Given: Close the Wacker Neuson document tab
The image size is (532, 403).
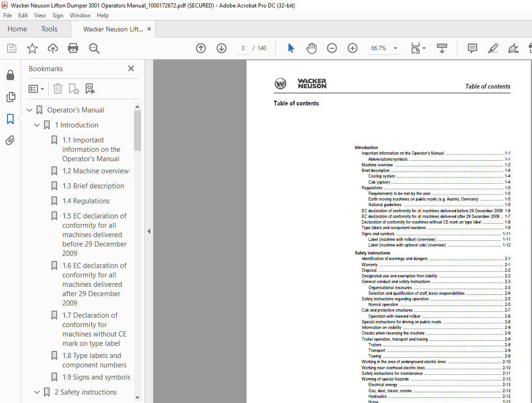Looking at the screenshot, I should tap(149, 29).
